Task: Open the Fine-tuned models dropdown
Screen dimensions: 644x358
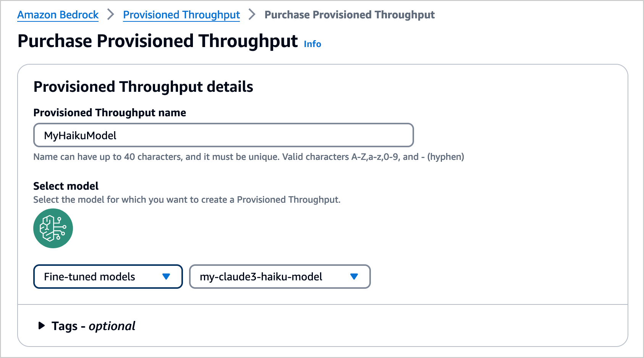Action: (x=108, y=277)
